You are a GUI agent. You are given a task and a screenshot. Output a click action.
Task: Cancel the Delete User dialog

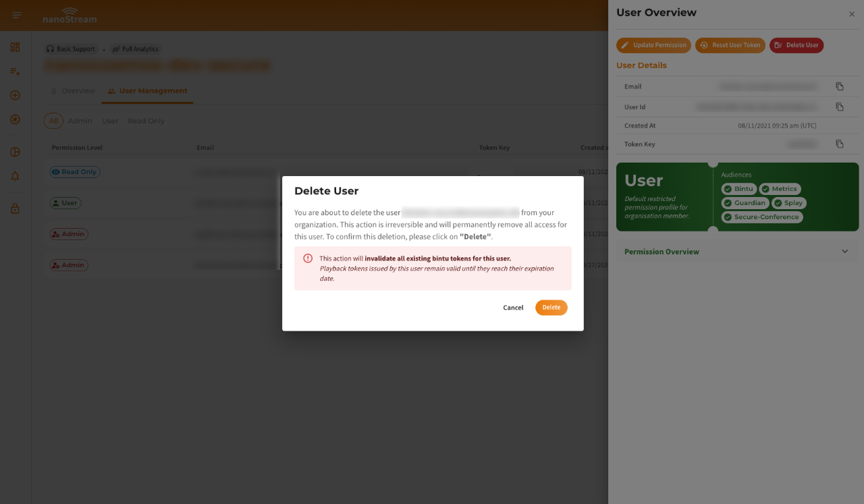tap(513, 307)
